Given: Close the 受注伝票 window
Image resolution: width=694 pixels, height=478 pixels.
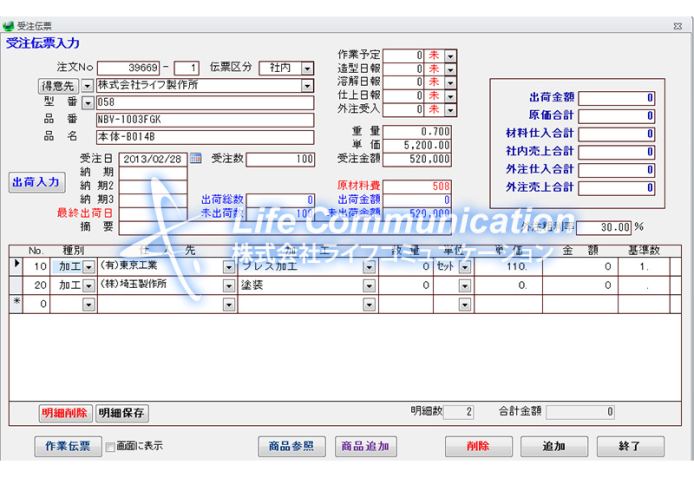Looking at the screenshot, I should [677, 25].
